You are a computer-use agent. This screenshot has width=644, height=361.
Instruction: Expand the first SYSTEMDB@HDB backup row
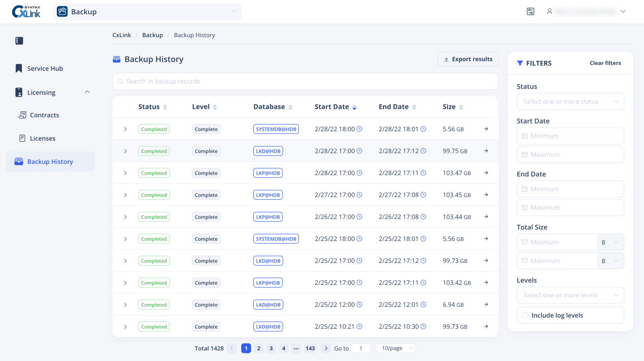(126, 129)
